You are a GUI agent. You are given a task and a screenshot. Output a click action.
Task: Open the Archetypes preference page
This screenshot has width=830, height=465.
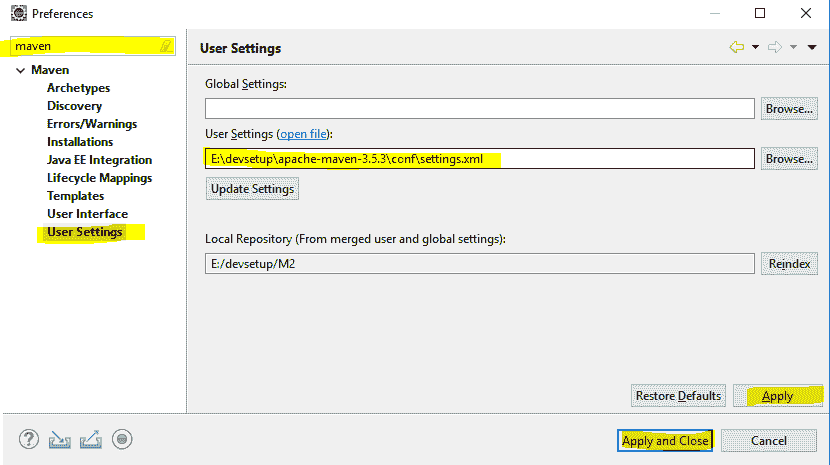tap(78, 88)
